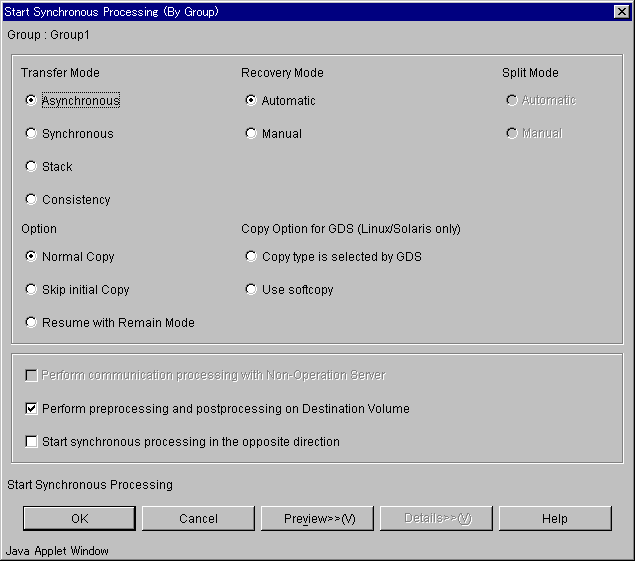Select Synchronous transfer mode

point(31,133)
